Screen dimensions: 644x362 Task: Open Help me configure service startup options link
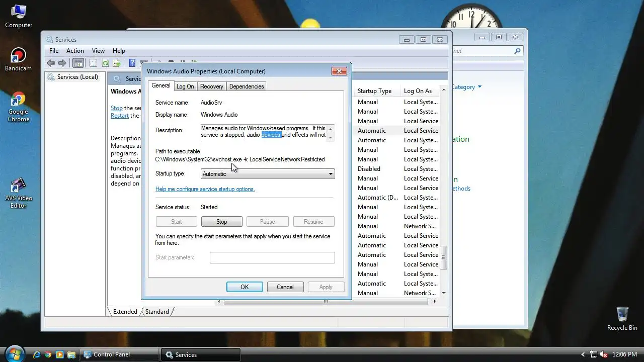(x=205, y=189)
